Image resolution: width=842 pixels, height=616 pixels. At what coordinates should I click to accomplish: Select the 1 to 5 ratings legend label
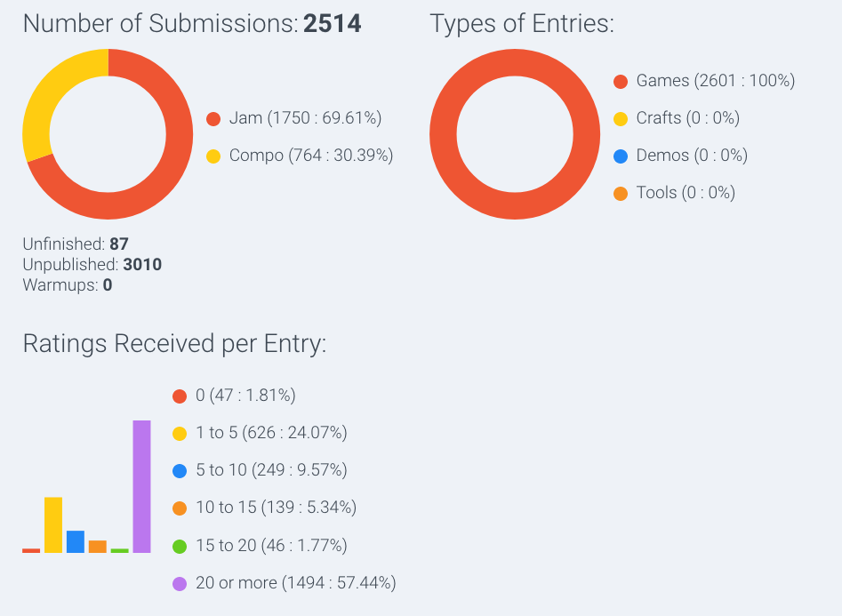click(x=271, y=432)
